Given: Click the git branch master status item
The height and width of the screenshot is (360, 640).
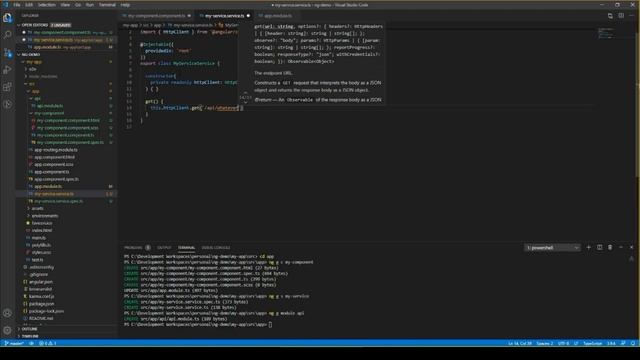Looking at the screenshot, I should point(14,343).
